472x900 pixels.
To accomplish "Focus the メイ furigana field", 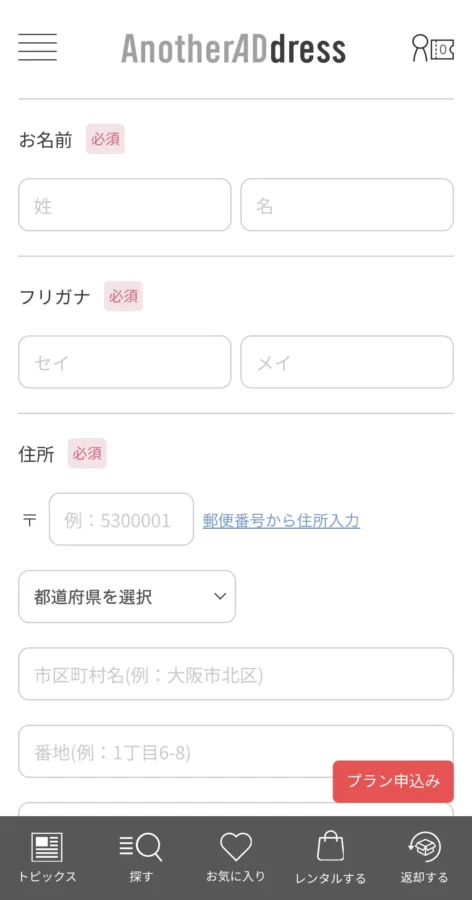I will [x=347, y=362].
